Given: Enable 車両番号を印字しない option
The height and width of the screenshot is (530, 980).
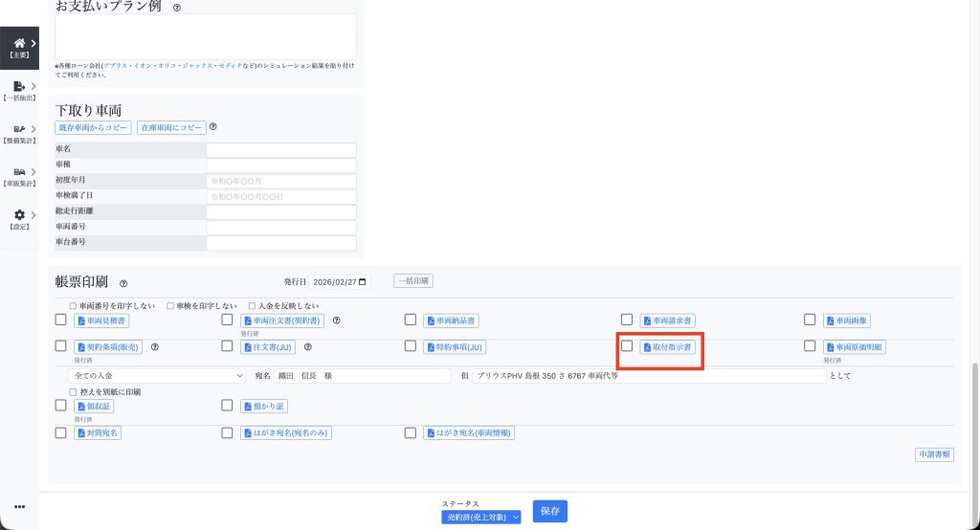Looking at the screenshot, I should point(73,306).
